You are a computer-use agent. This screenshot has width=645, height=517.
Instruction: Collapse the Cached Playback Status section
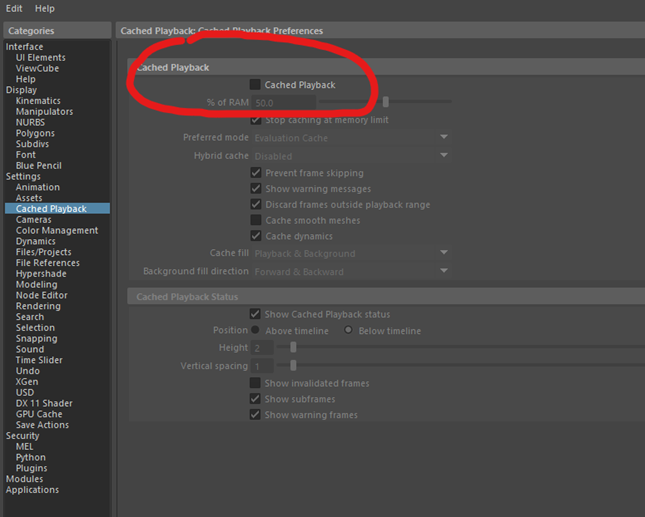(386, 297)
